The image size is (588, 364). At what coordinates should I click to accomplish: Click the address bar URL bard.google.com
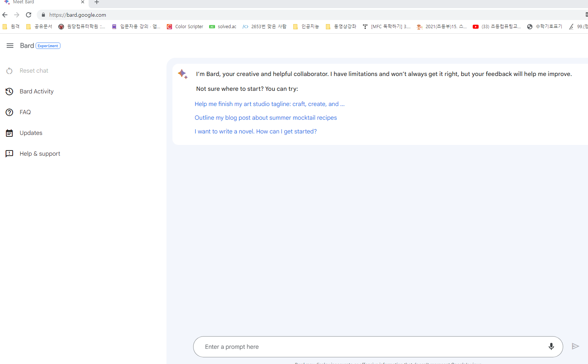coord(77,15)
